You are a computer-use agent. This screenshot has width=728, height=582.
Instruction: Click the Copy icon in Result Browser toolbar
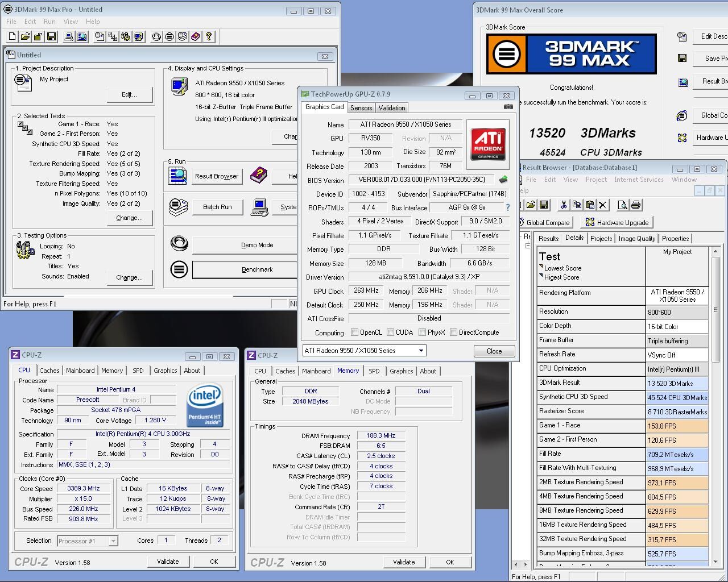577,205
